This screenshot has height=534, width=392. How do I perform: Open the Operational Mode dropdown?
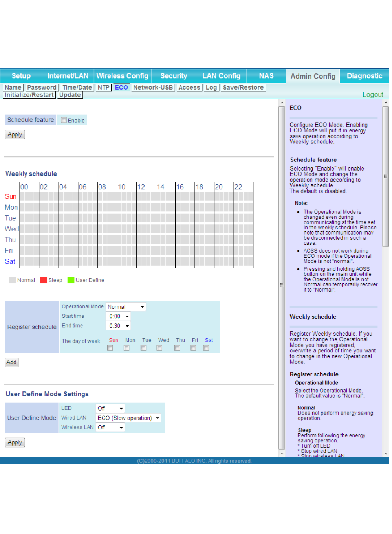point(126,306)
